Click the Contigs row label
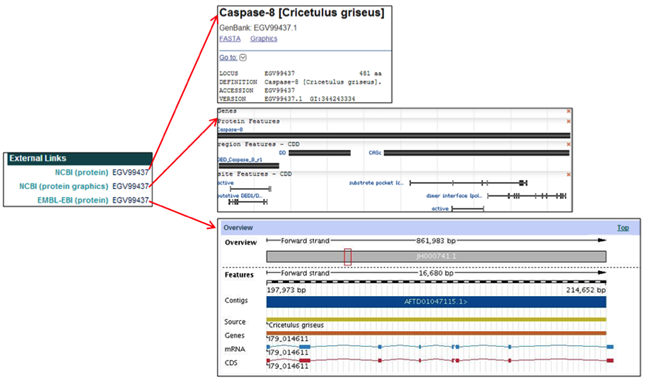Viewport: 650px width, 391px height. 236,301
